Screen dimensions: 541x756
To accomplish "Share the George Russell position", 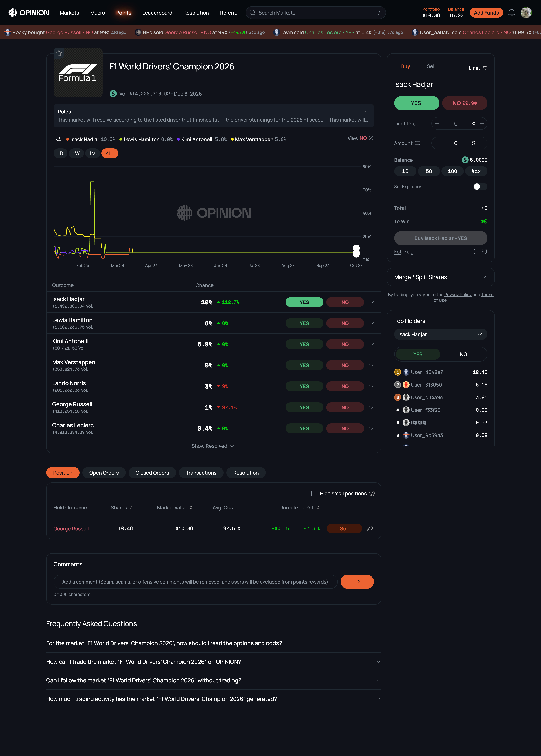I will point(370,528).
